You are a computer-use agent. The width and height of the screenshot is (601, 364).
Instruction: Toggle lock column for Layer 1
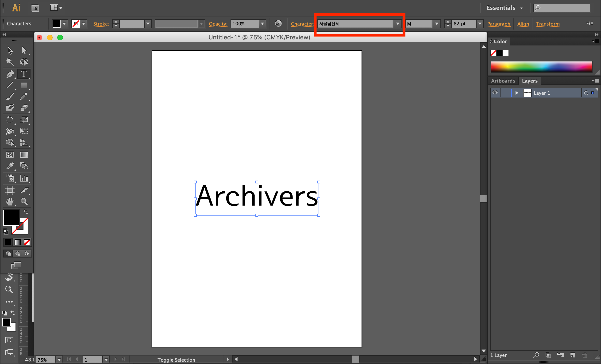pos(505,93)
